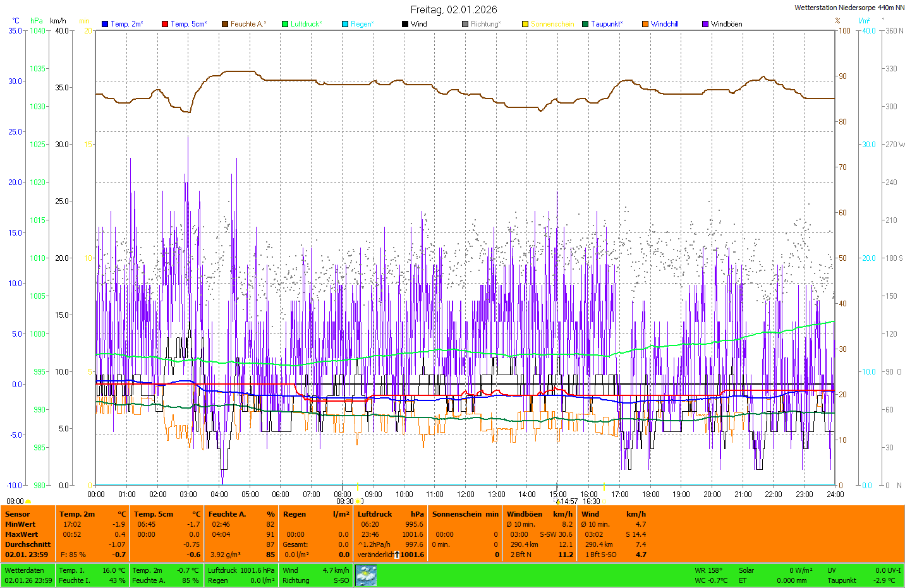The width and height of the screenshot is (905, 588).
Task: Click the Sensor header in the stats table
Action: pyautogui.click(x=18, y=514)
